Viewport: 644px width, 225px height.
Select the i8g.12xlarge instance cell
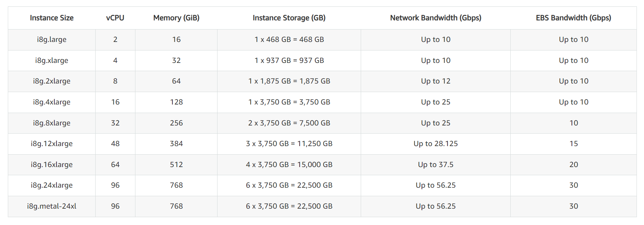tap(52, 144)
